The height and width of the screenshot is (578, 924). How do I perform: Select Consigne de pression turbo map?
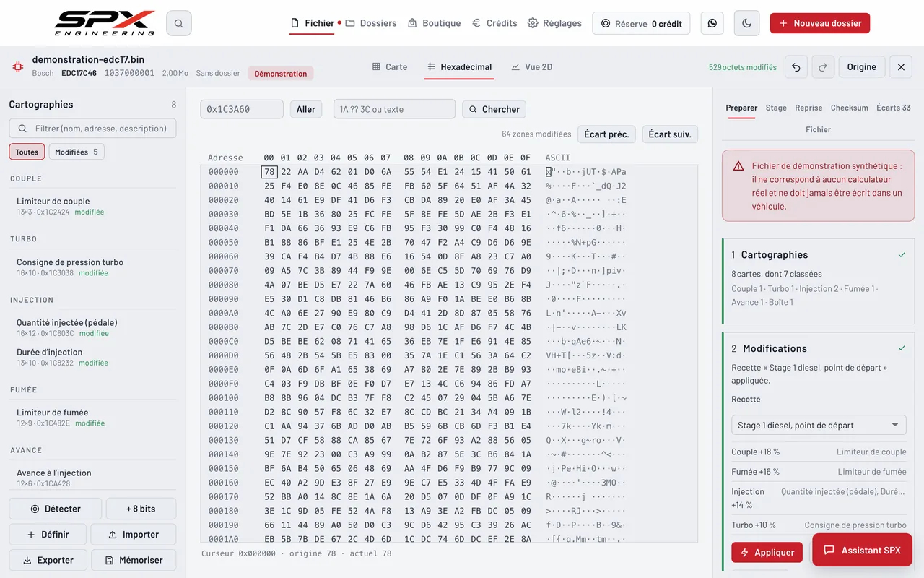tap(92, 267)
